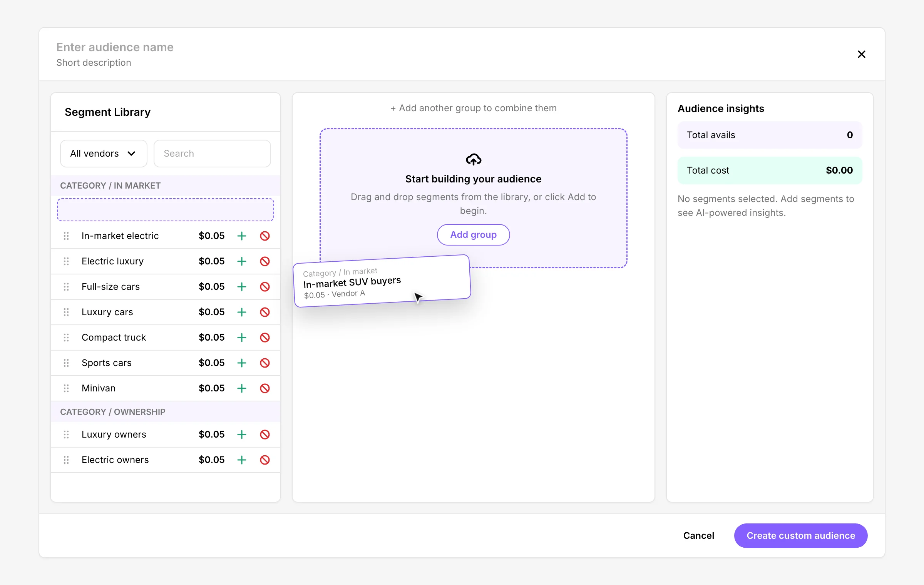The width and height of the screenshot is (924, 585).
Task: Click Create custom audience button
Action: point(801,536)
